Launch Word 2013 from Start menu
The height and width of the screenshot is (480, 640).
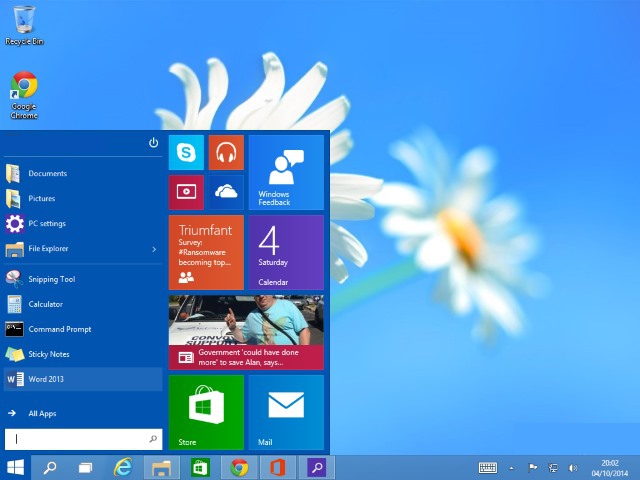click(x=46, y=379)
